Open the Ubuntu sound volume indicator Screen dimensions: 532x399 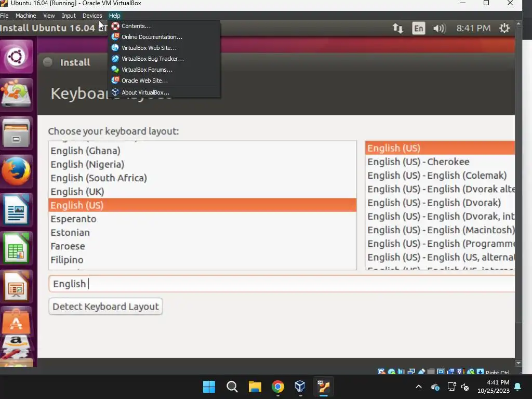point(440,28)
